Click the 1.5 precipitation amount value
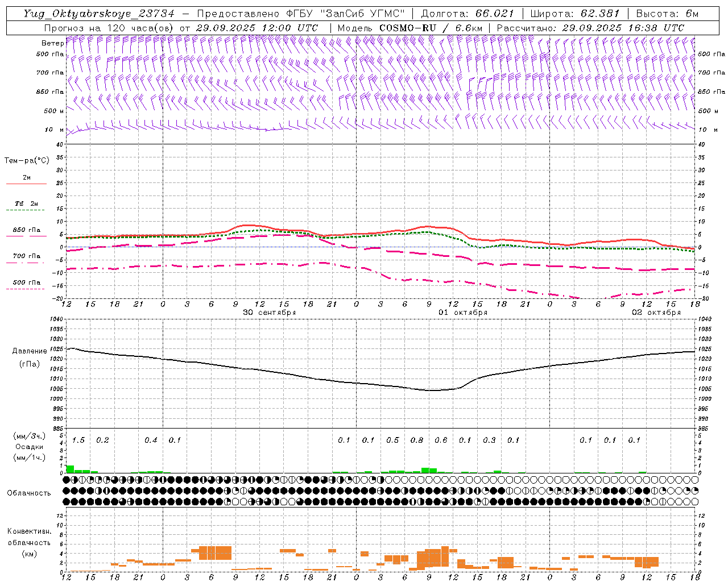Screen dimensions: 728x582 tap(78, 440)
